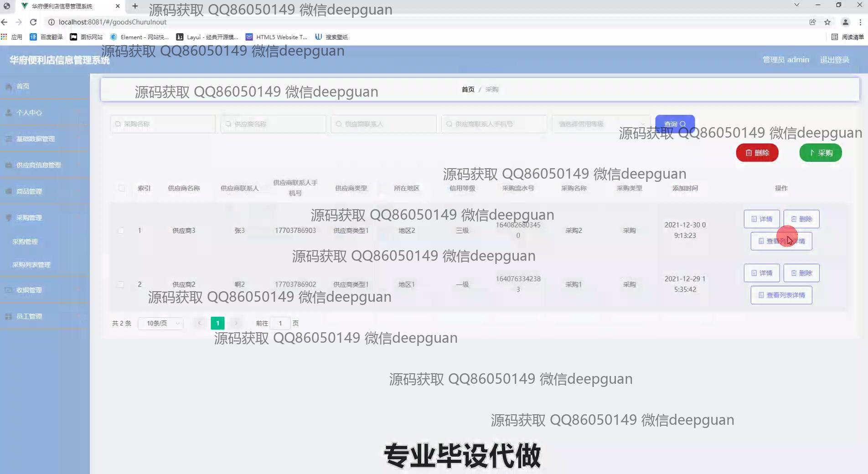Open 详情 for the 供应商3 row
This screenshot has width=868, height=474.
click(762, 219)
